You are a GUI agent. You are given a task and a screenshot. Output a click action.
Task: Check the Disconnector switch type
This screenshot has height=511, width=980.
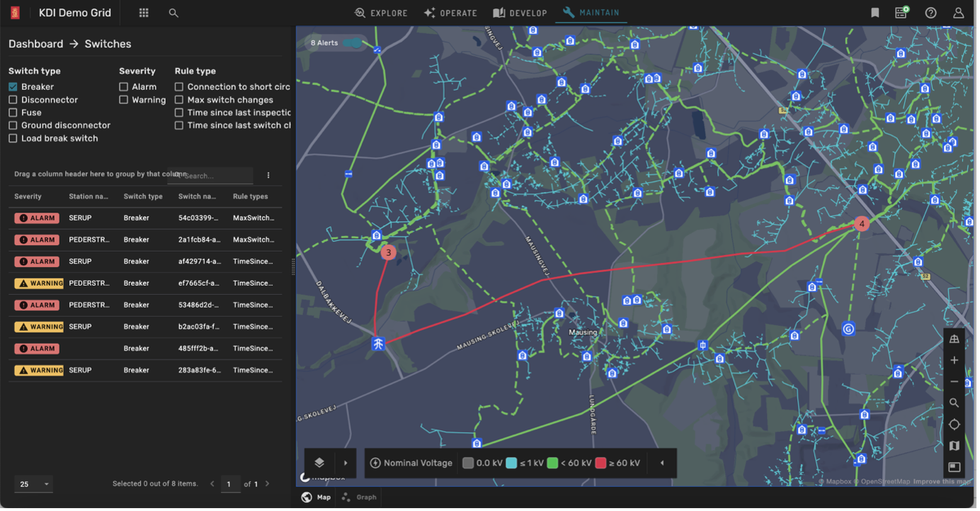[x=13, y=101]
